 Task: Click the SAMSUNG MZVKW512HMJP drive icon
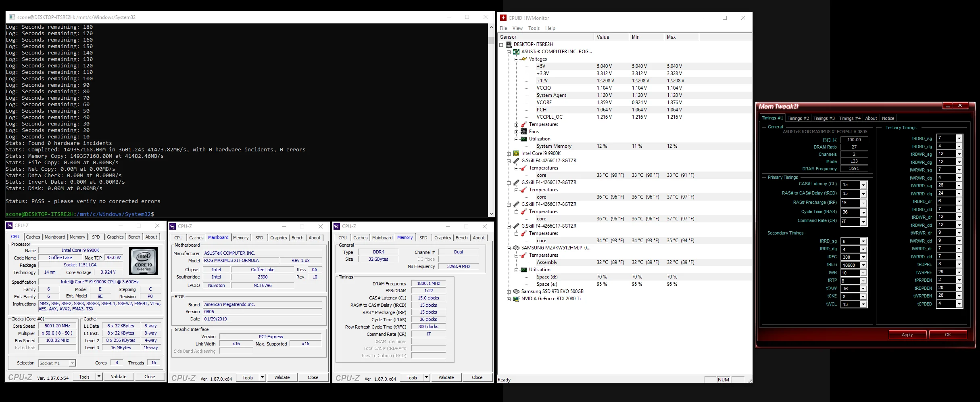pyautogui.click(x=516, y=248)
